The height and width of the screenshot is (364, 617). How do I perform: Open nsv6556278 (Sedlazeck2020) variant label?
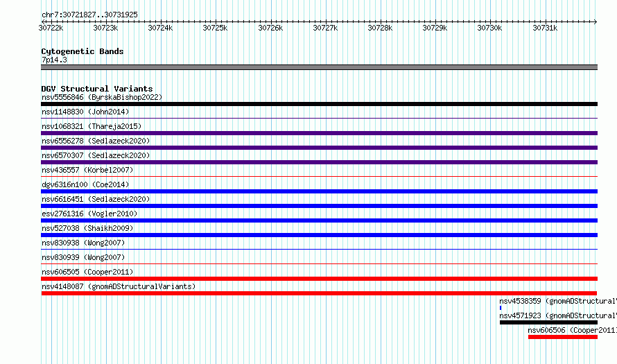pos(96,141)
